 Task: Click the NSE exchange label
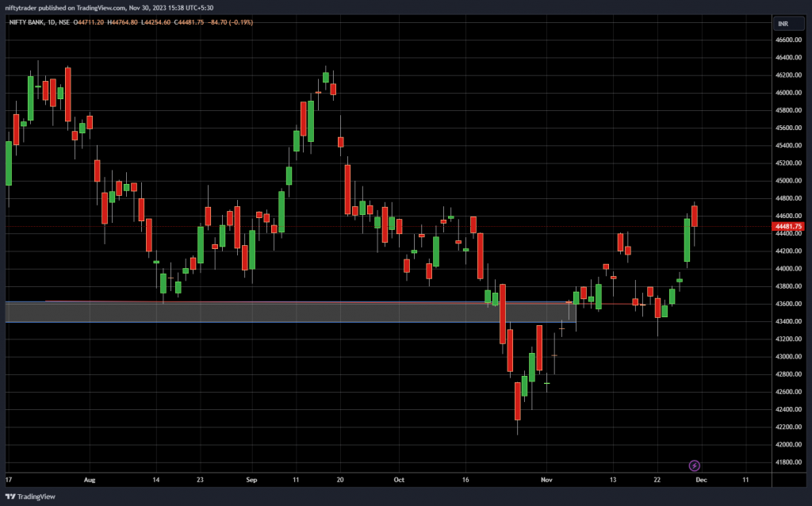tap(64, 22)
